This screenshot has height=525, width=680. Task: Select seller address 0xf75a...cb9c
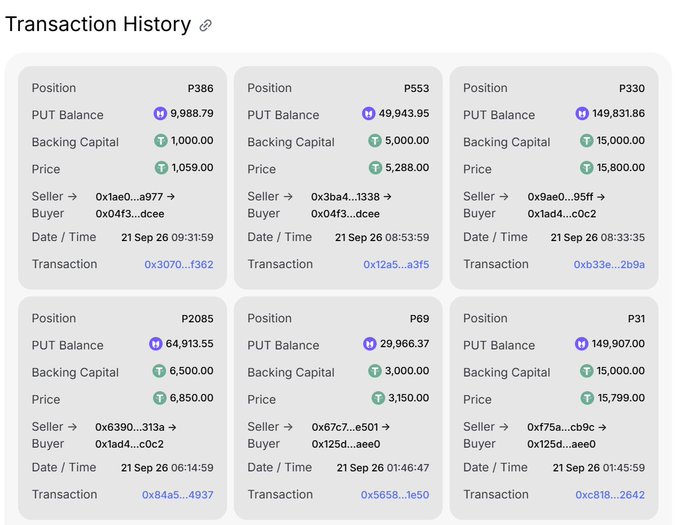(x=561, y=427)
